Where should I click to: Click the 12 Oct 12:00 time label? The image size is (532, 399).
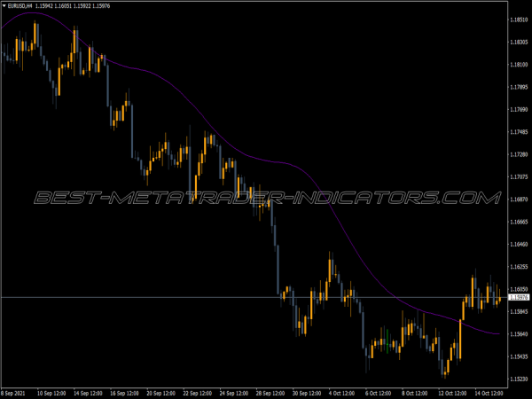(x=452, y=393)
